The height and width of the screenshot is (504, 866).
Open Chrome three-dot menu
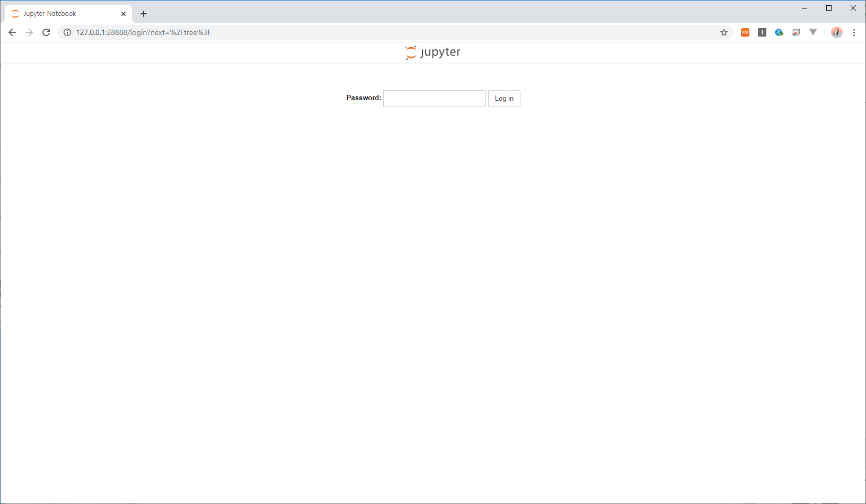point(854,32)
